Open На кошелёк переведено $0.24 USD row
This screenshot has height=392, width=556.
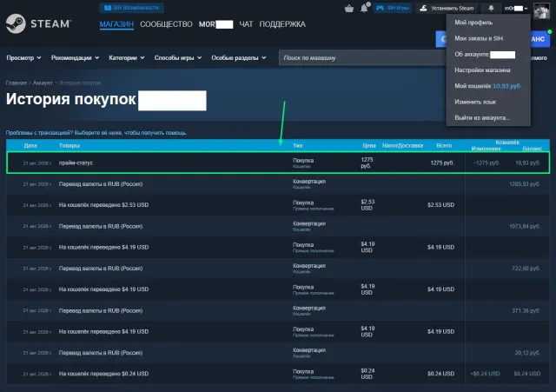tap(278, 374)
